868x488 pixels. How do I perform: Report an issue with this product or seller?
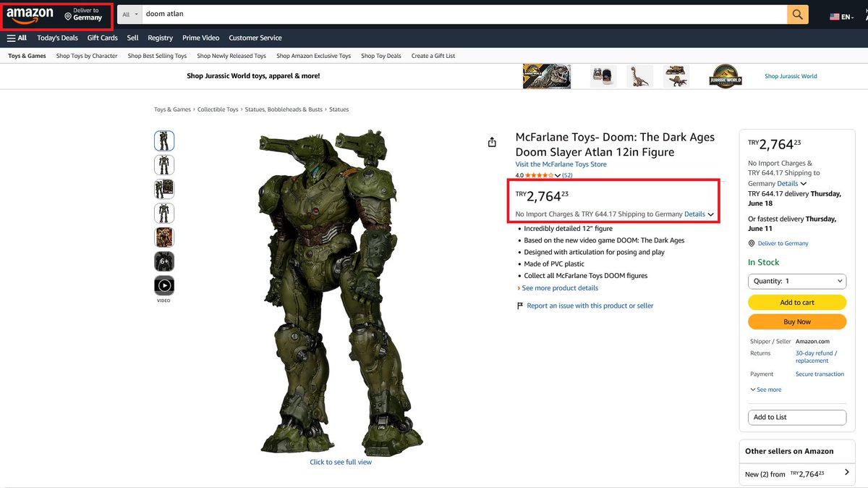coord(590,306)
